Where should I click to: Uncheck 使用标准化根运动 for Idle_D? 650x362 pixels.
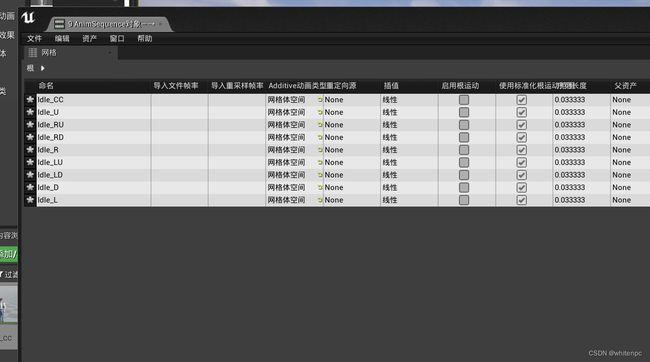(x=521, y=187)
